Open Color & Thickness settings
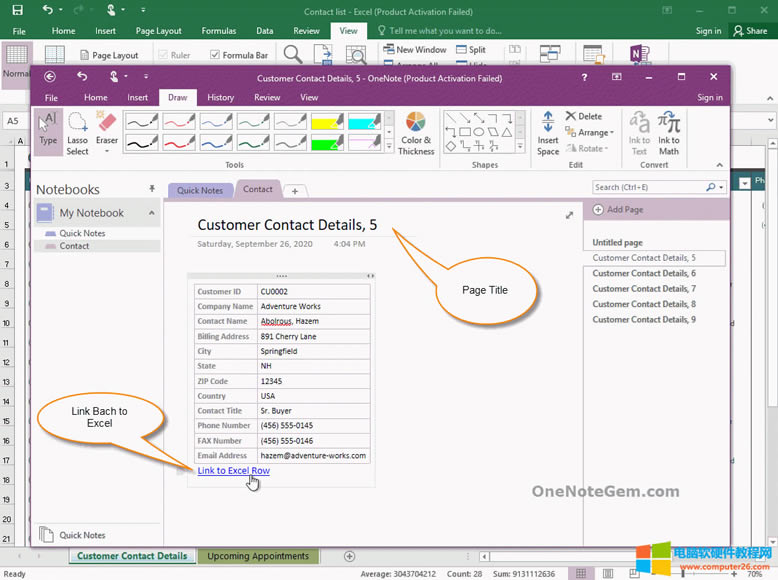 pos(416,133)
